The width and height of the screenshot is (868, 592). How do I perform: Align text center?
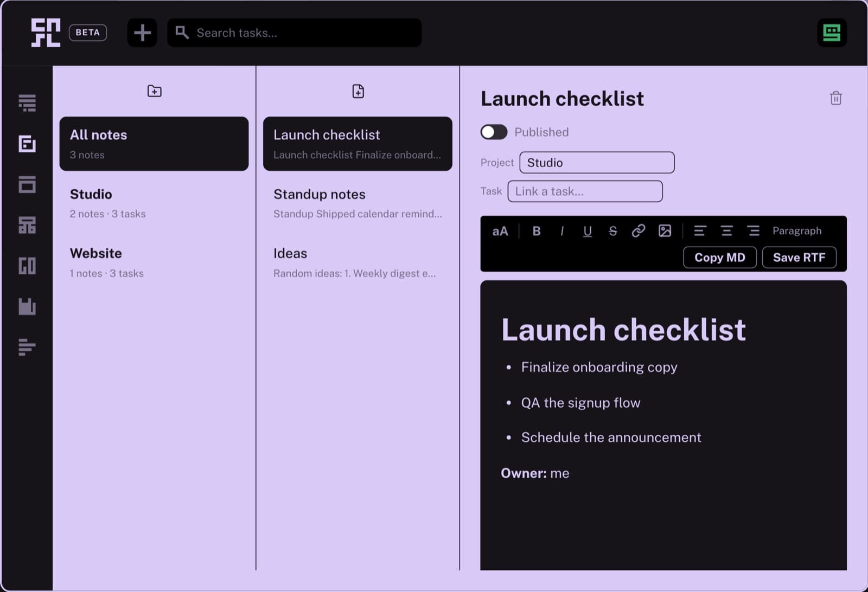point(726,231)
